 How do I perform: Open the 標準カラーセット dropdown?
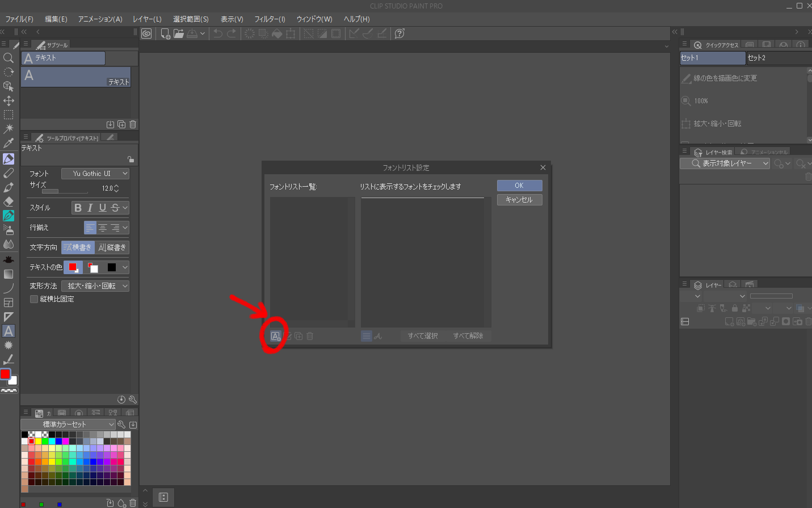coord(68,425)
